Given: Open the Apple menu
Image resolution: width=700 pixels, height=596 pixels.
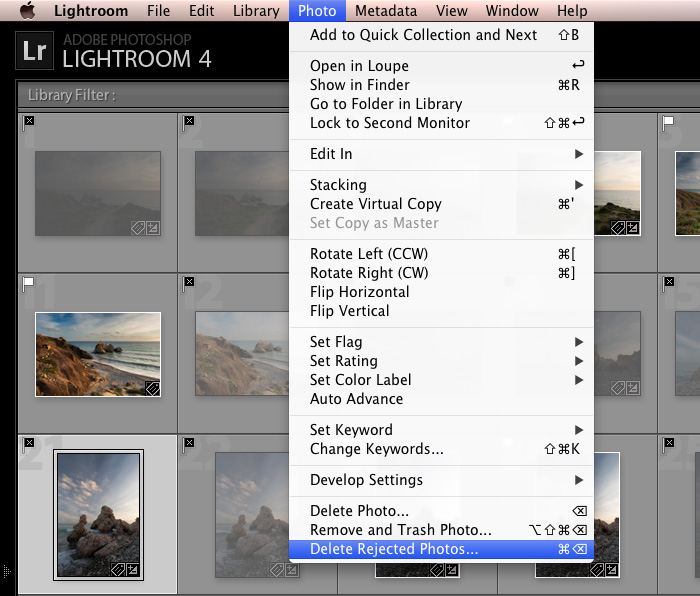Looking at the screenshot, I should 27,11.
